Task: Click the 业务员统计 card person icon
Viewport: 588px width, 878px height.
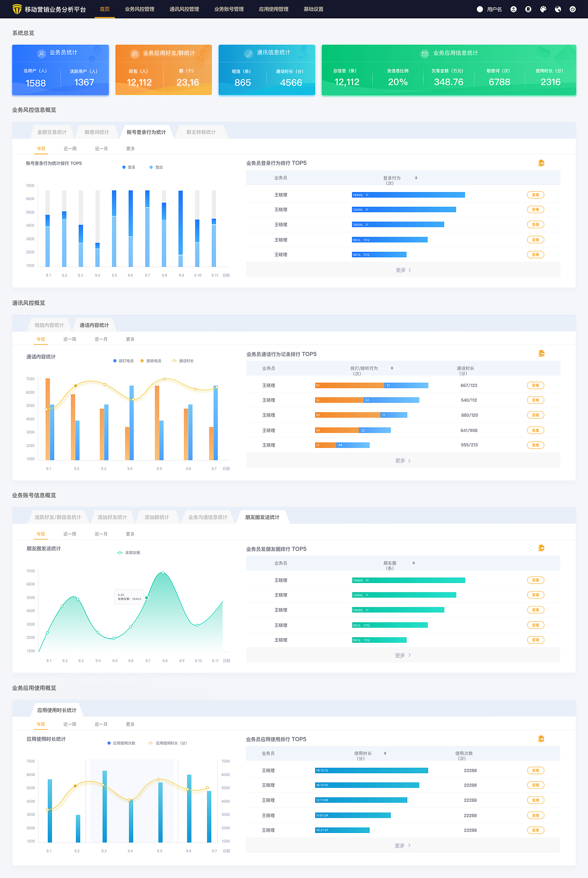Action: click(x=41, y=53)
